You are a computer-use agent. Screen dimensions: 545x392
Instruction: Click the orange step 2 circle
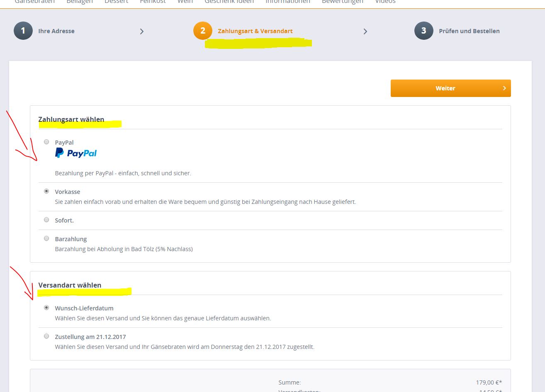[203, 31]
